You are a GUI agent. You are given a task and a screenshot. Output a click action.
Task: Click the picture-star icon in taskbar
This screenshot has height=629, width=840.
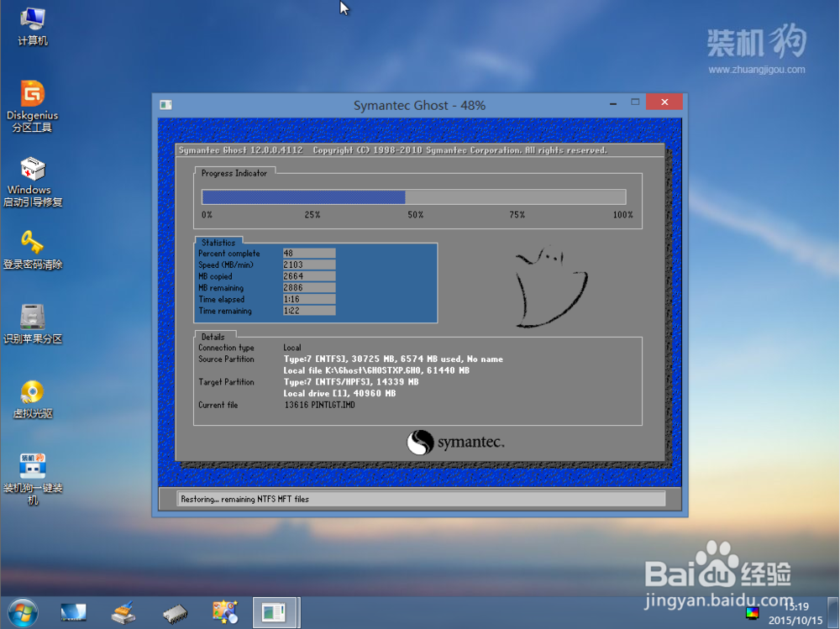click(x=225, y=612)
